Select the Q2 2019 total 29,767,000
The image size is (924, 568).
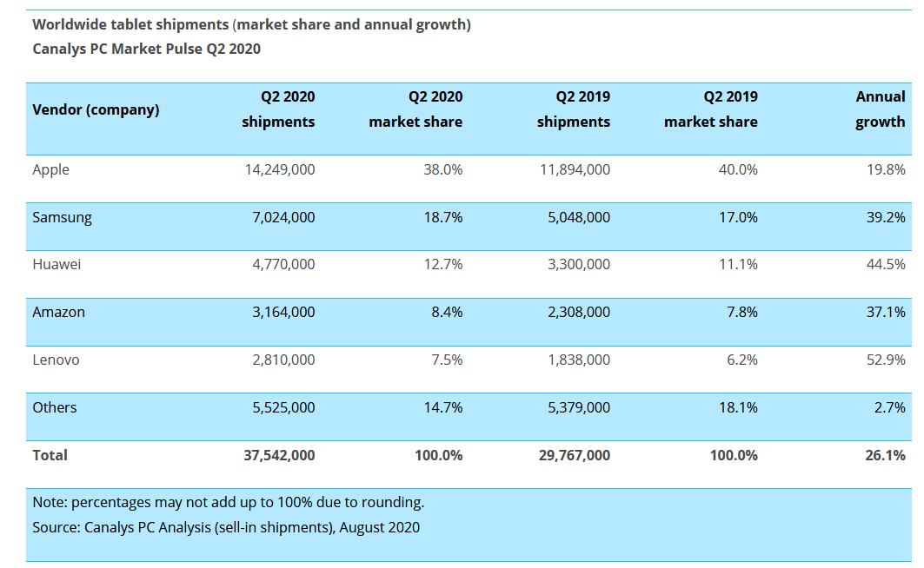[x=575, y=456]
